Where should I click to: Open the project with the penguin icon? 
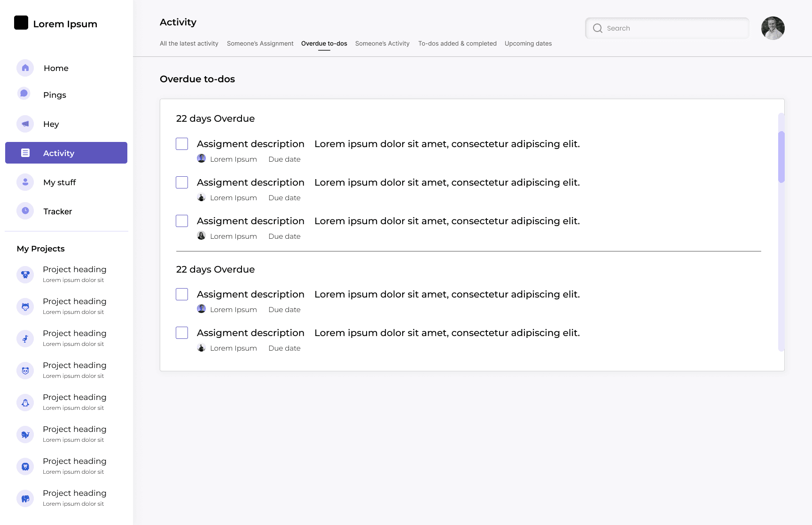25,402
